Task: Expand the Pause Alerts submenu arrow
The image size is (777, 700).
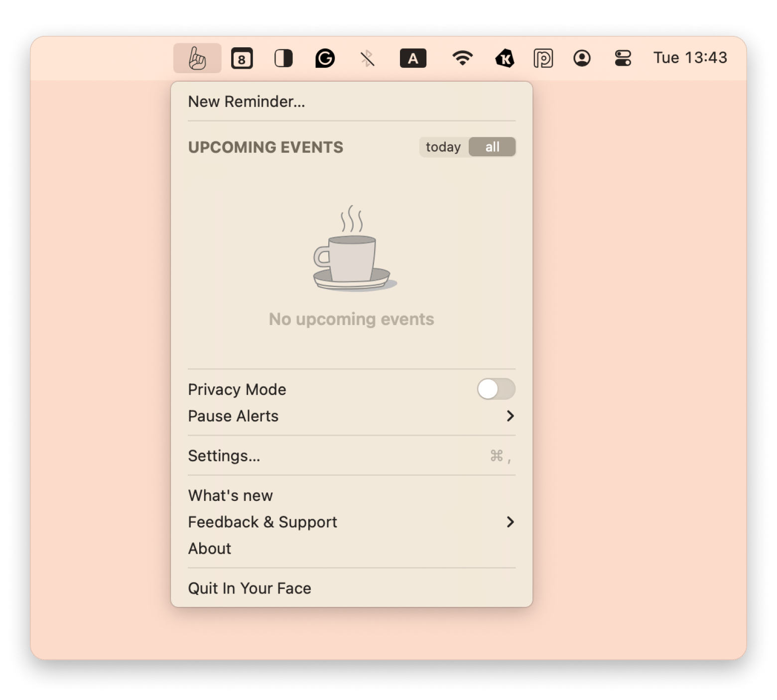Action: click(510, 416)
